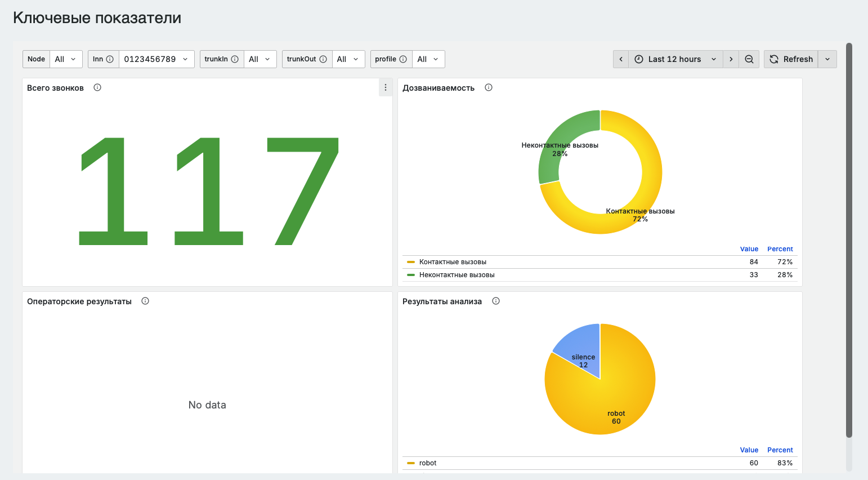Click the dashboard vertical scrollbar
This screenshot has height=480, width=868.
849,240
